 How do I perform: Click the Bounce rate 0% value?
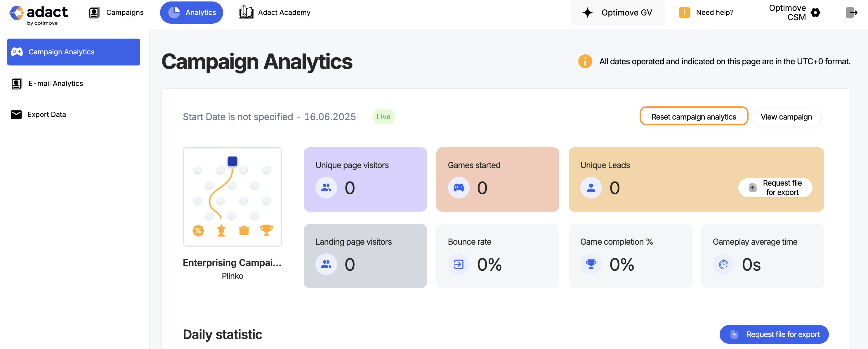489,264
